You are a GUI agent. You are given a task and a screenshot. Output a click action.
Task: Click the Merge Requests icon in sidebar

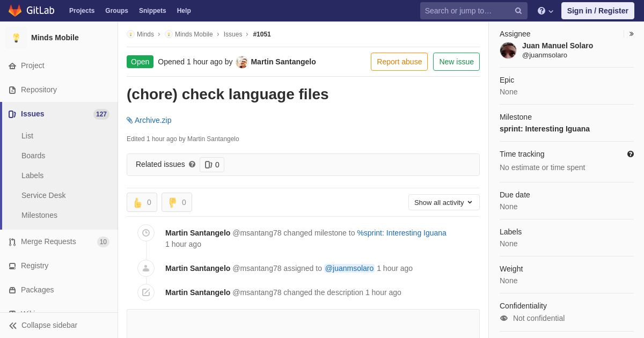pos(12,242)
